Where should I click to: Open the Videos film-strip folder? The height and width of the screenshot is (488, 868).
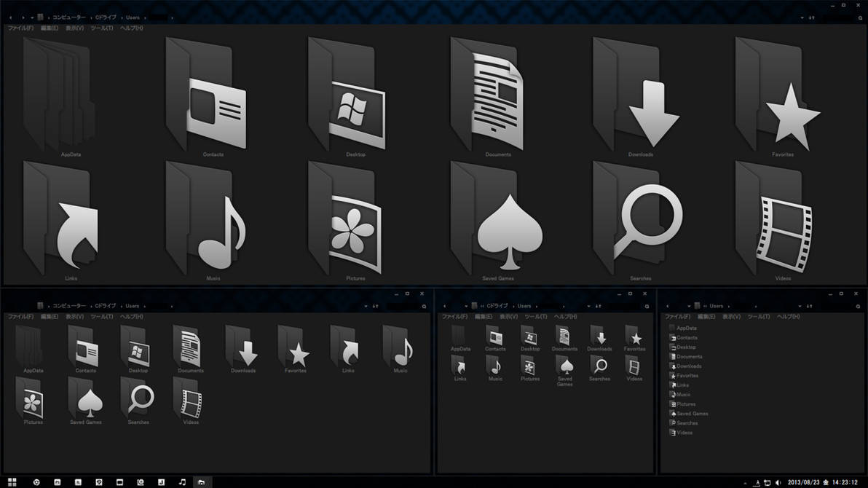point(782,226)
